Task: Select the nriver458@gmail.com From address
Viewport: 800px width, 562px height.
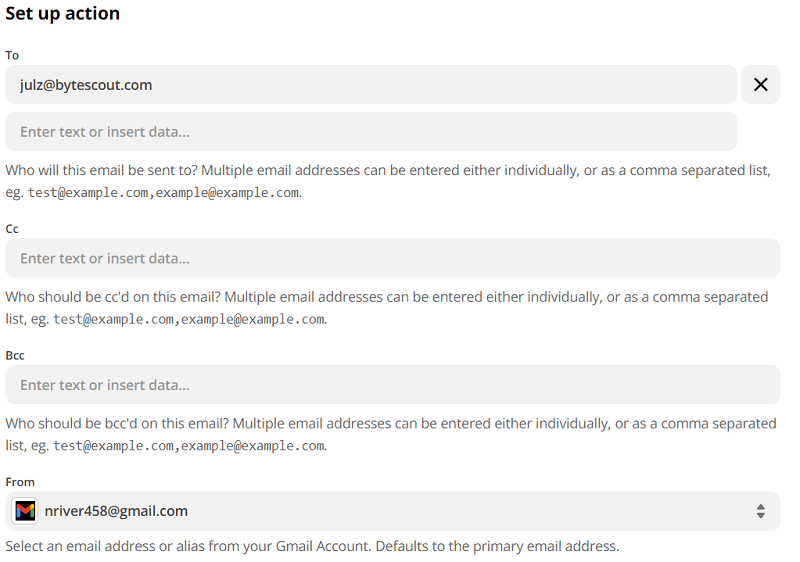Action: pos(116,511)
